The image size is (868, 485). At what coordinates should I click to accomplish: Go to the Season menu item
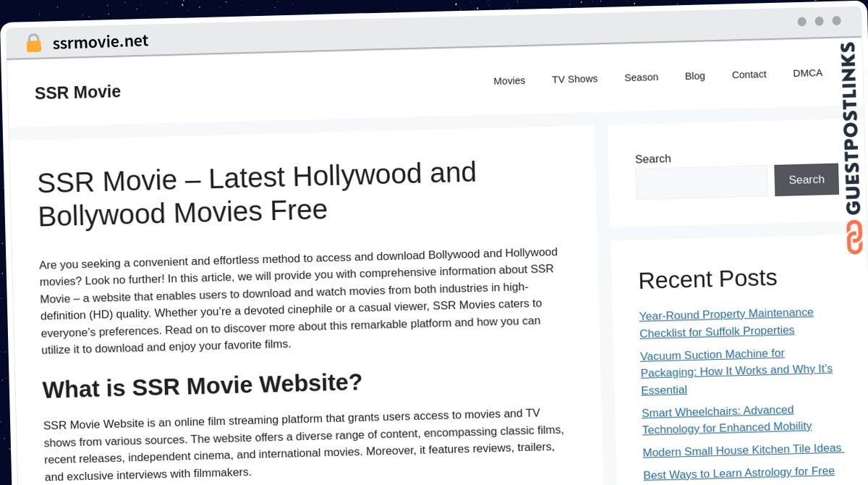641,77
